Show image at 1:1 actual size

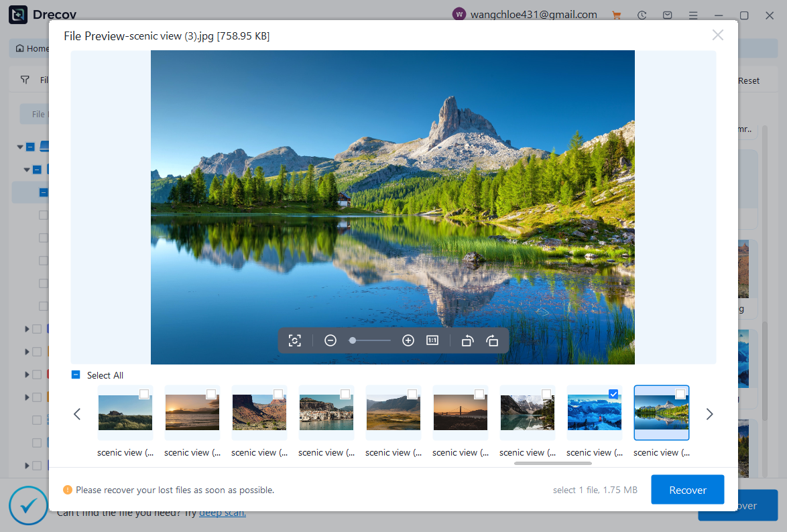point(432,340)
